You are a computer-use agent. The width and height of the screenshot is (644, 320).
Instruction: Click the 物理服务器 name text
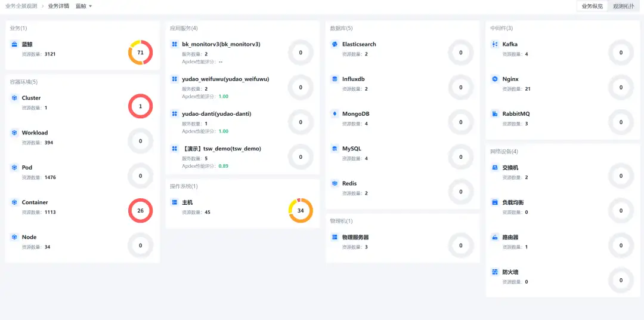click(x=355, y=237)
